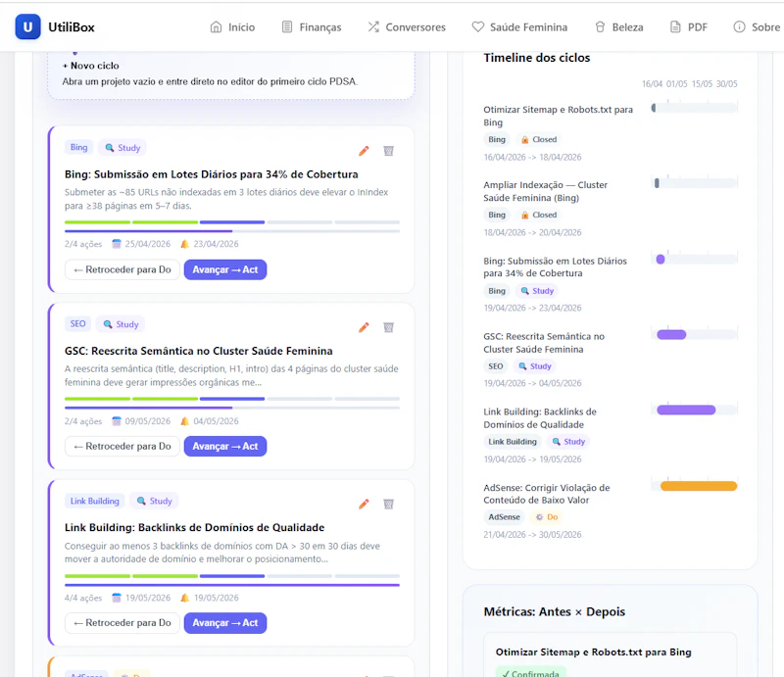Click the UtiliBox logo icon

point(27,27)
